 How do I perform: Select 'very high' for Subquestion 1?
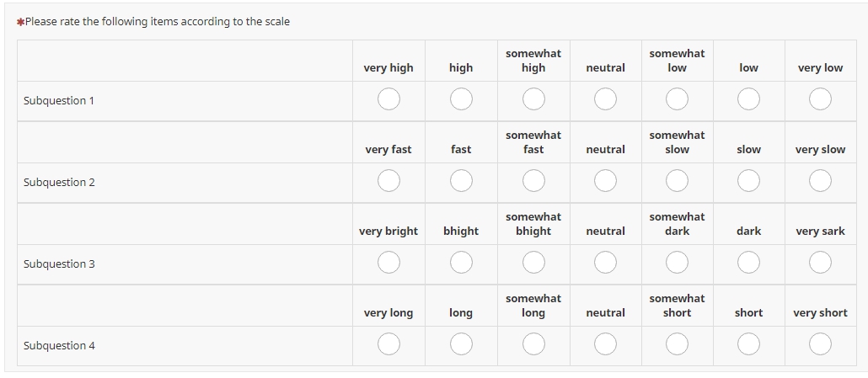[388, 99]
